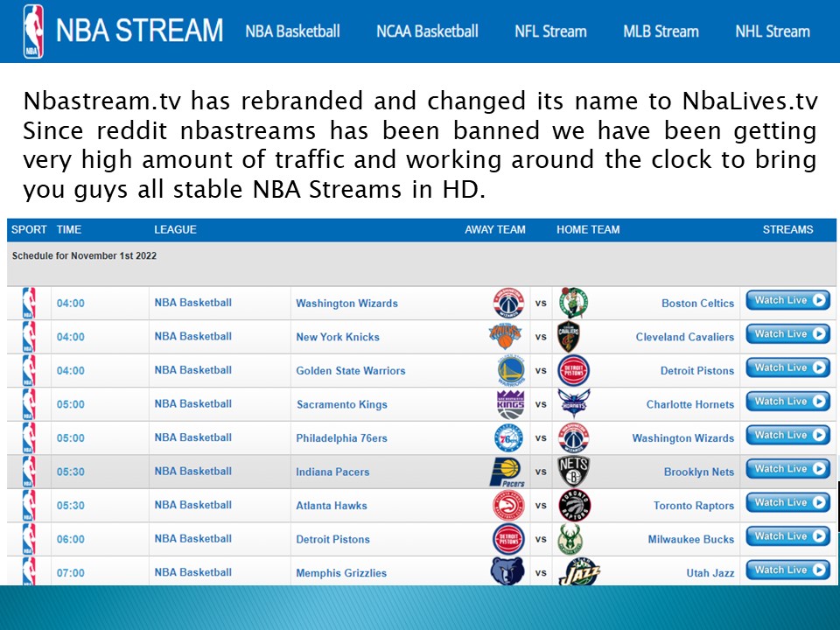Open the NCAA Basketball section
Screen dimensions: 840x630
pyautogui.click(x=427, y=31)
